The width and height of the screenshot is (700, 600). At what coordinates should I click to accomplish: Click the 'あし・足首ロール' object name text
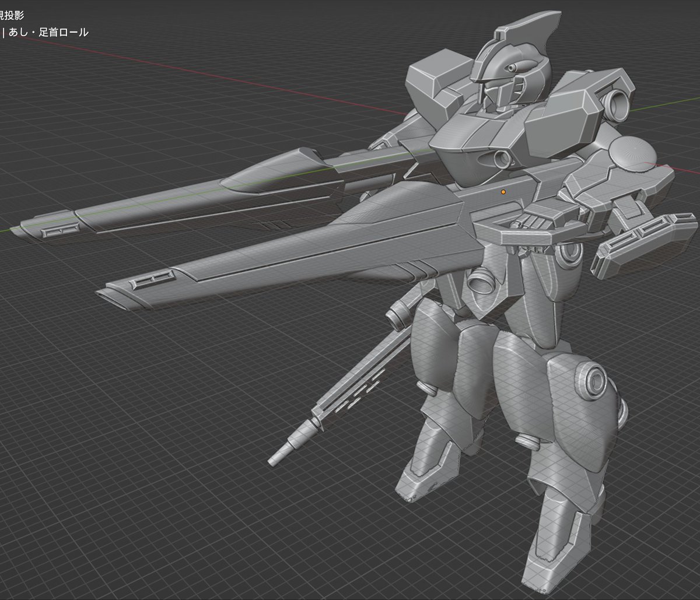pos(48,33)
